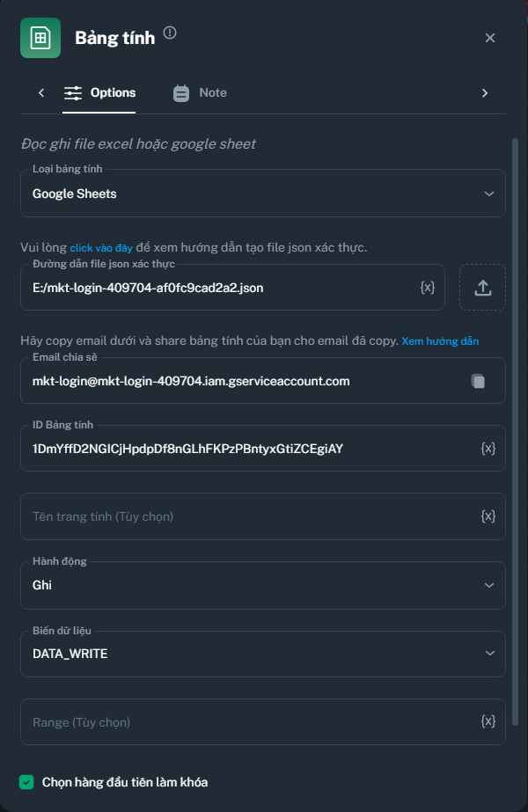
Task: Open the Loại bảng tính dropdown
Action: (x=262, y=193)
